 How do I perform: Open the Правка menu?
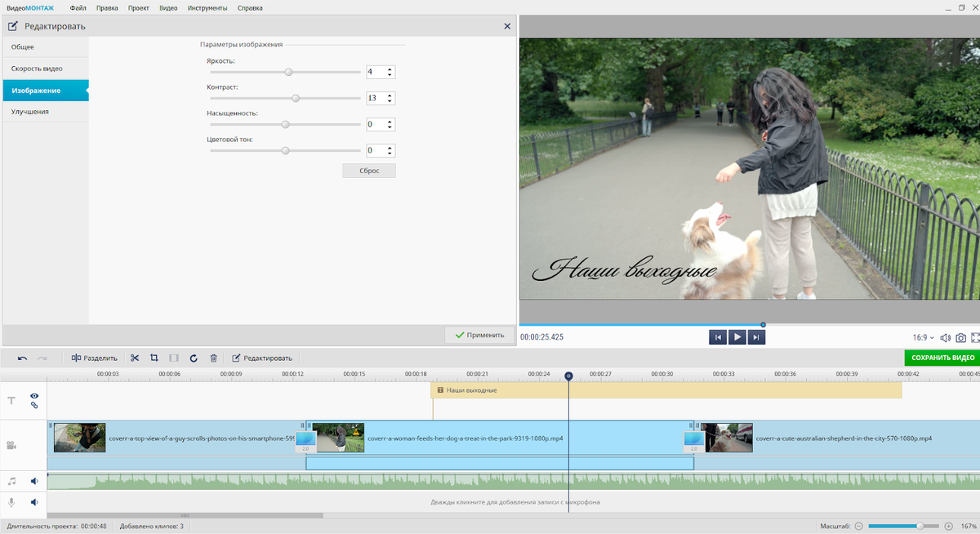(x=107, y=7)
